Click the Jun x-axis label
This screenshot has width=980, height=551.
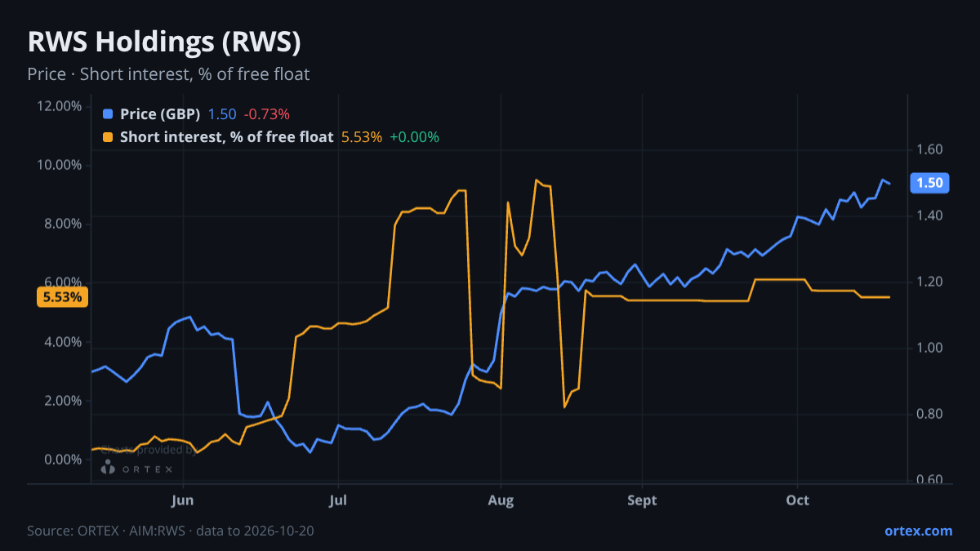pos(184,500)
